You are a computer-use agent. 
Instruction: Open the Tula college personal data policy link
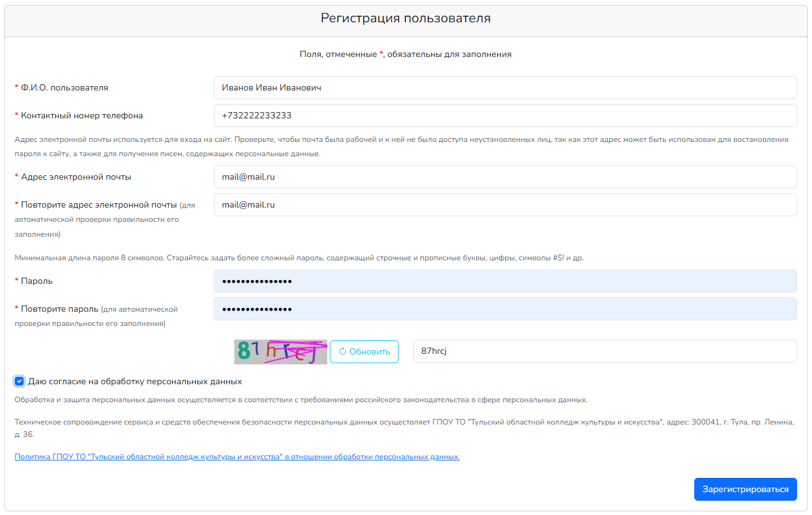pyautogui.click(x=237, y=457)
